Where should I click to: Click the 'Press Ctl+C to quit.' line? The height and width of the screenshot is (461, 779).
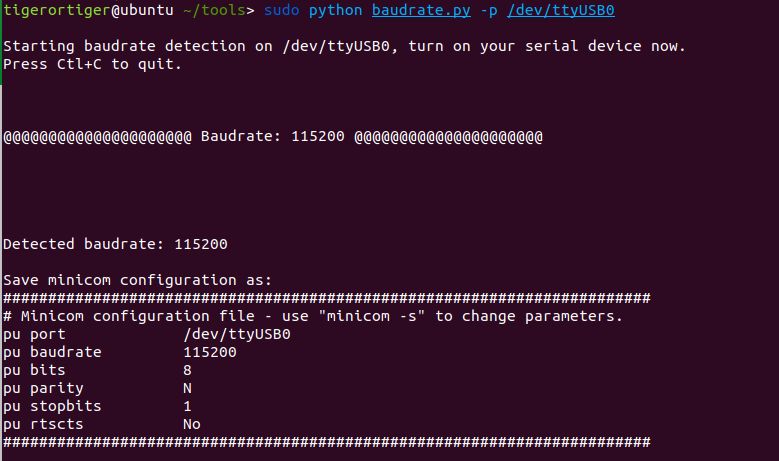(92, 64)
